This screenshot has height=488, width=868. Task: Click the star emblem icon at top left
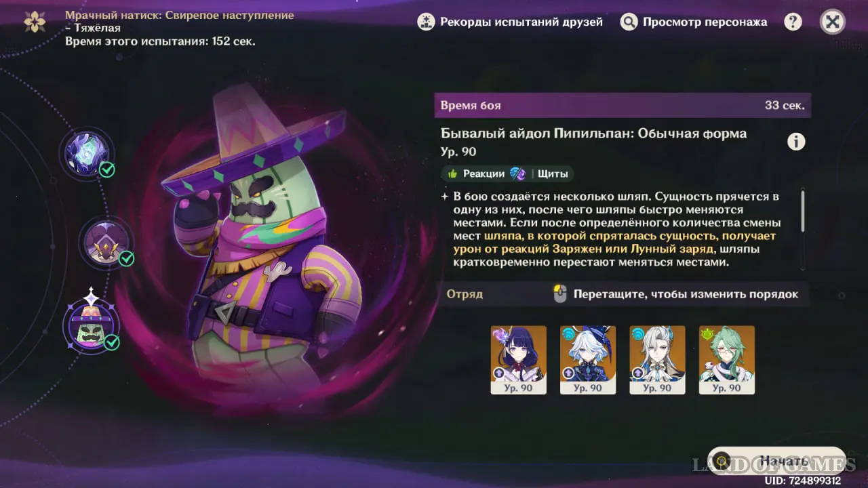[35, 22]
